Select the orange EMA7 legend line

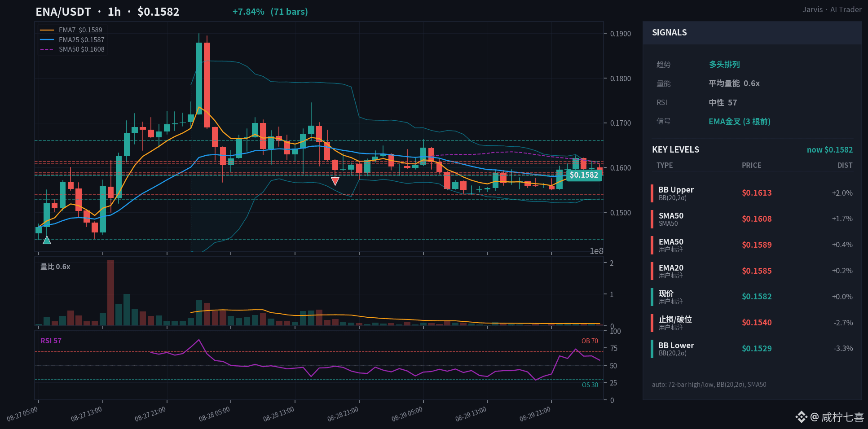coord(47,30)
